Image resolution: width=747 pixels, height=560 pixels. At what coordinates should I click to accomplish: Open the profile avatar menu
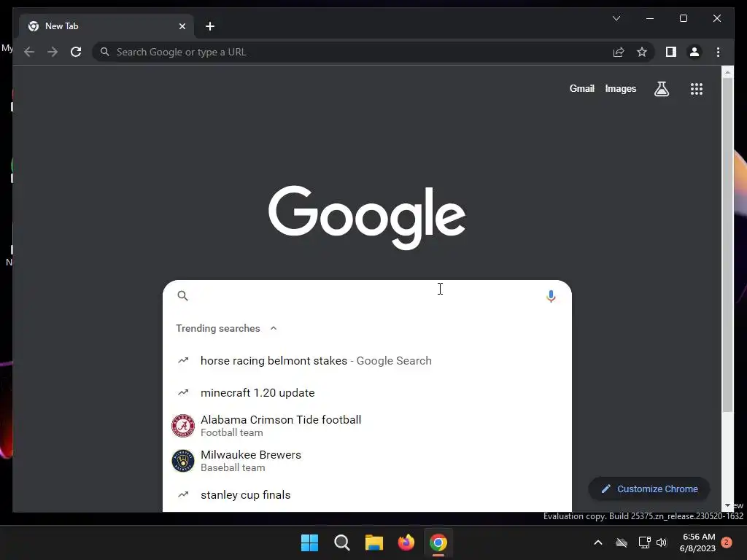click(694, 52)
